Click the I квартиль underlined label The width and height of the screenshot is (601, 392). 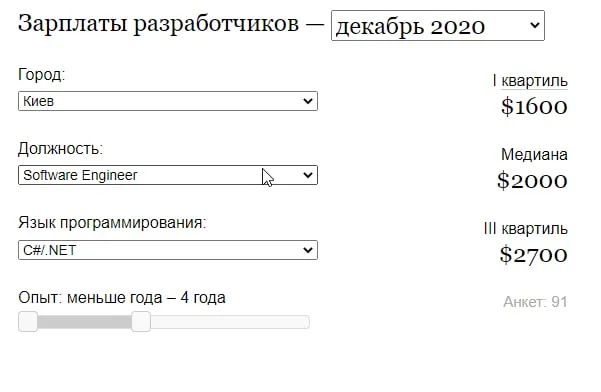click(530, 81)
